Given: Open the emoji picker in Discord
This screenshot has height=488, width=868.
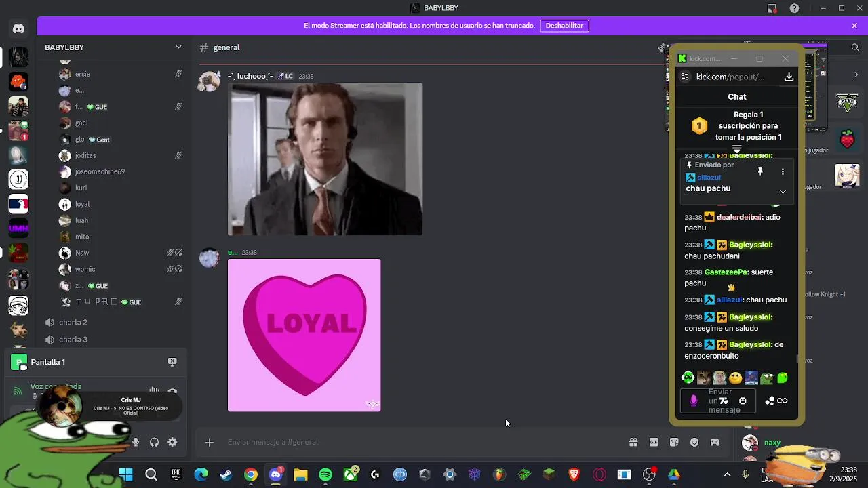Looking at the screenshot, I should pyautogui.click(x=694, y=442).
